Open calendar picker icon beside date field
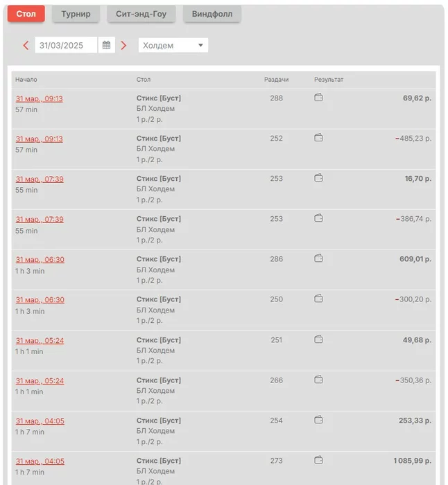448x485 pixels. 106,46
